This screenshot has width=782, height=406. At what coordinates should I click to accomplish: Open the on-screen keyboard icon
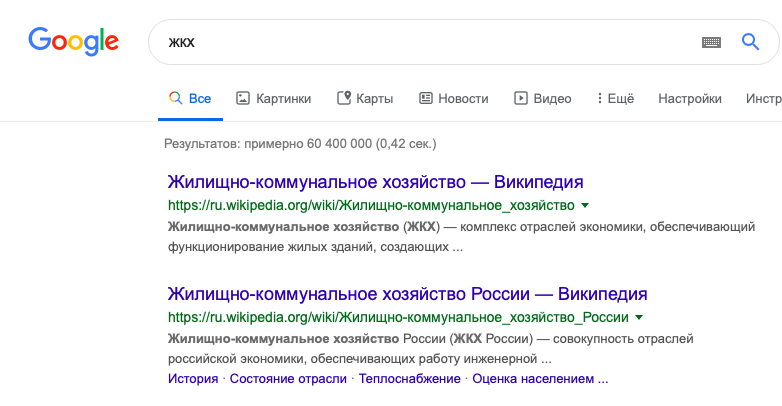pyautogui.click(x=711, y=42)
